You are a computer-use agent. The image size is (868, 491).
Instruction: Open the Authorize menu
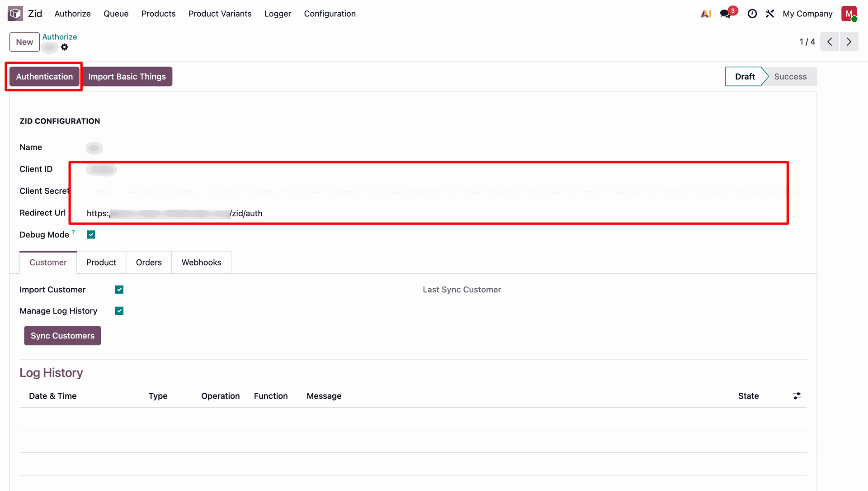(72, 14)
